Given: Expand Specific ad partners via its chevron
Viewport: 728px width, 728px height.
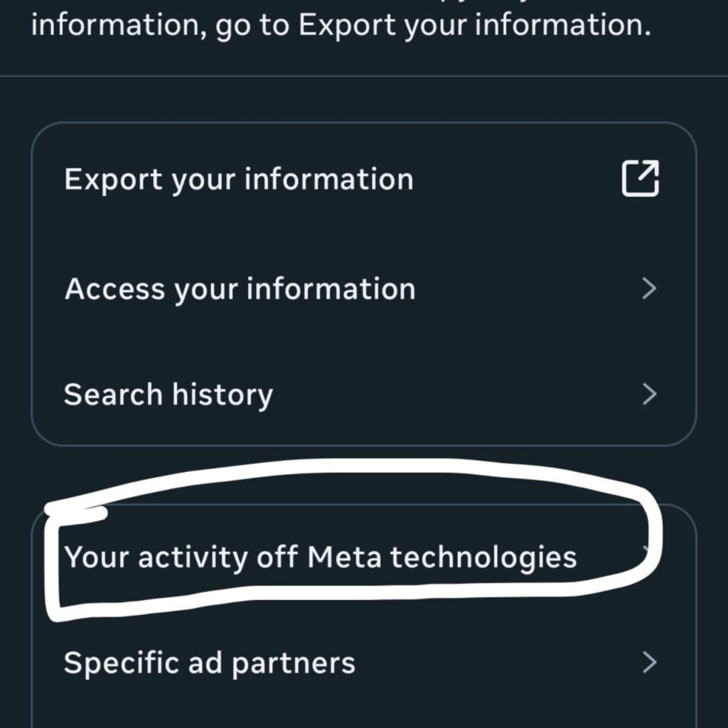Looking at the screenshot, I should pyautogui.click(x=649, y=662).
